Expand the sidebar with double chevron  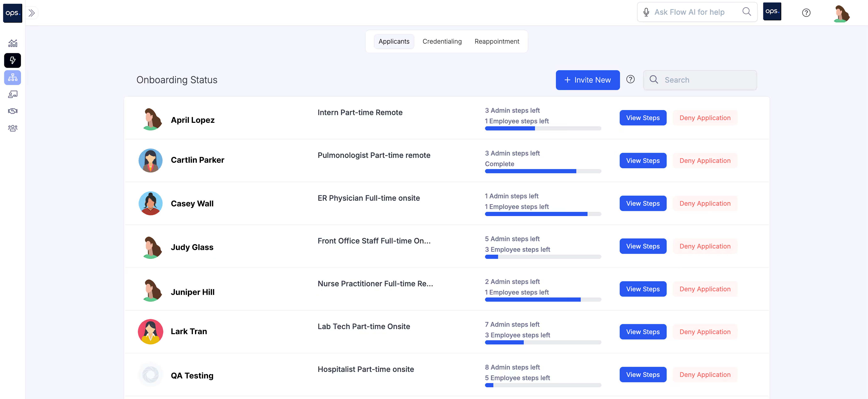(x=32, y=13)
